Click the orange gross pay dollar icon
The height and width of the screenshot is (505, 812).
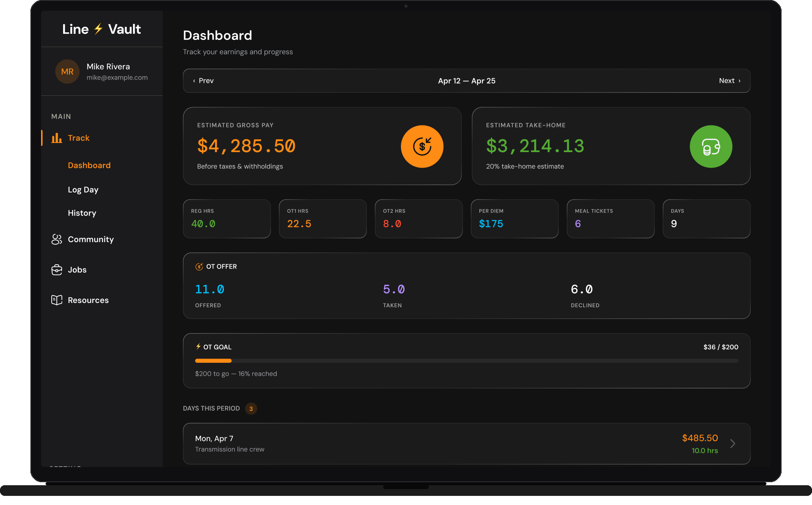[x=422, y=146]
